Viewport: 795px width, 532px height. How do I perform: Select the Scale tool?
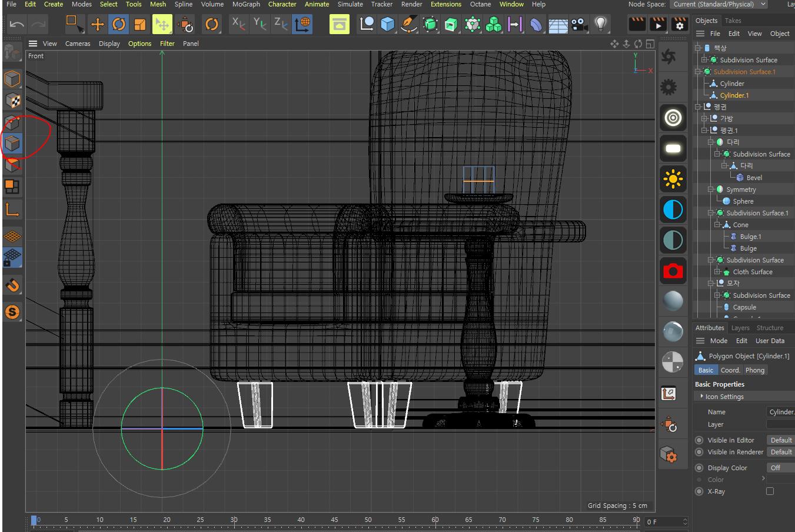[x=140, y=24]
